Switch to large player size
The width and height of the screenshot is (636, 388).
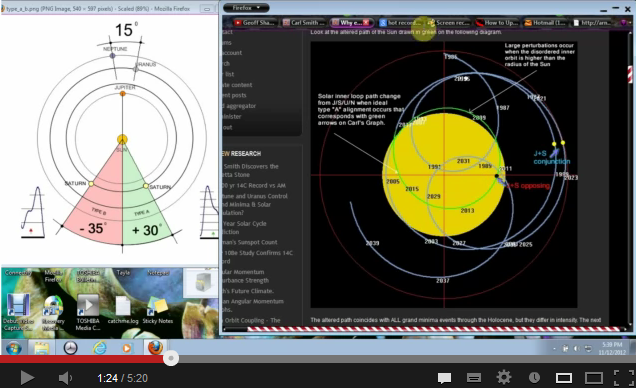pyautogui.click(x=594, y=378)
